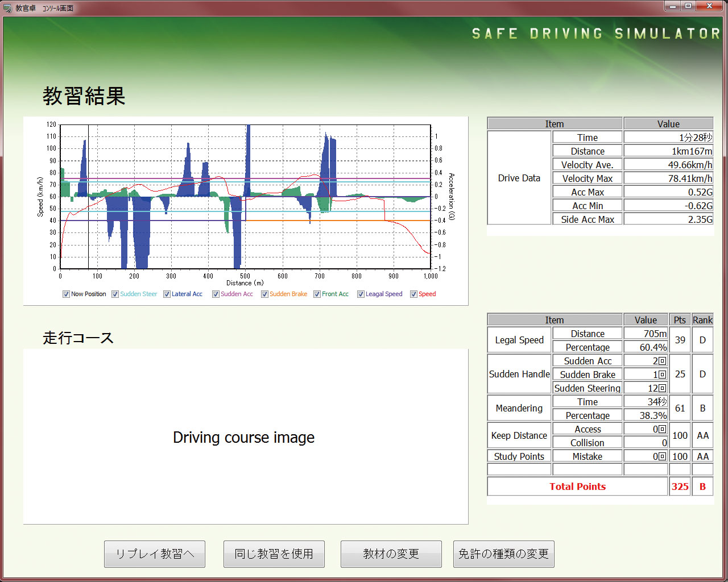Hide the Front Acc graph series
Image resolution: width=728 pixels, height=582 pixels.
317,294
